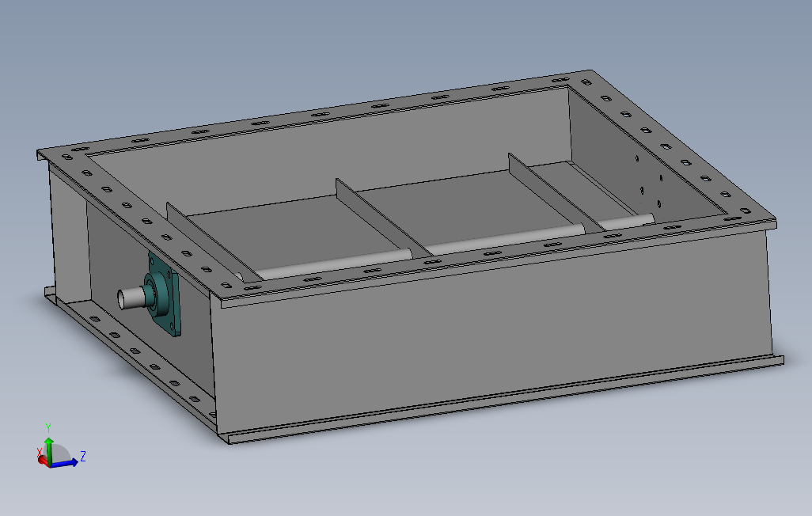Click the shaft stub protruding from bearing

click(131, 298)
